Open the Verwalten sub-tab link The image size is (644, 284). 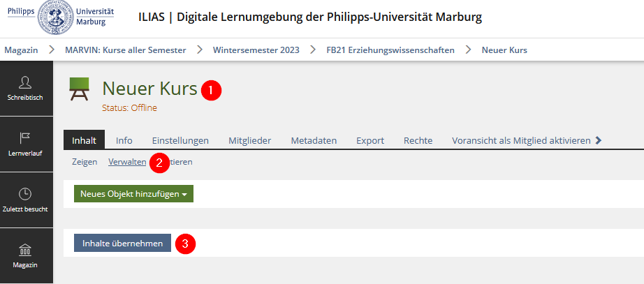tap(127, 162)
